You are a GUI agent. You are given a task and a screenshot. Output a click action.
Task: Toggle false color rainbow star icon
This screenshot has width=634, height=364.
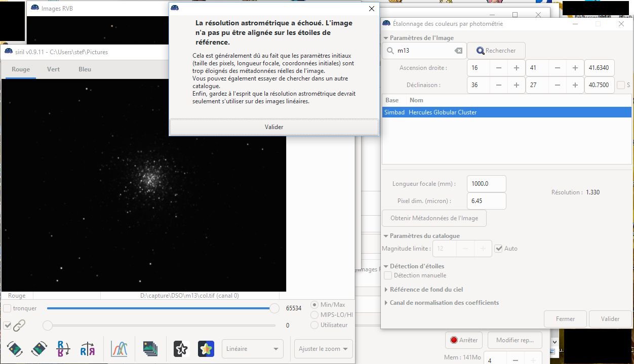(x=206, y=348)
